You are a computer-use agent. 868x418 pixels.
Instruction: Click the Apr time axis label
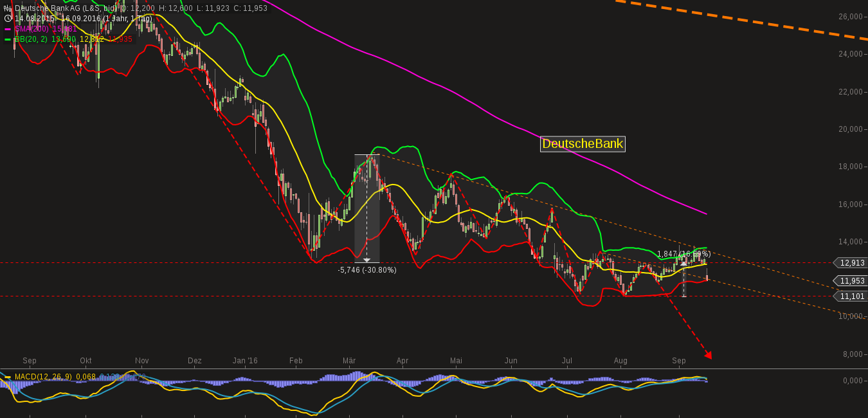pos(402,361)
